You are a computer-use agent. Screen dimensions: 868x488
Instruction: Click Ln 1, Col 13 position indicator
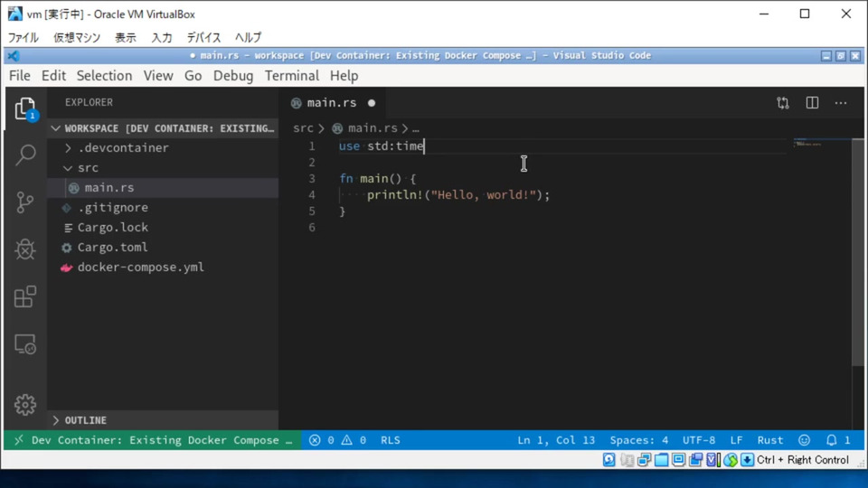556,440
